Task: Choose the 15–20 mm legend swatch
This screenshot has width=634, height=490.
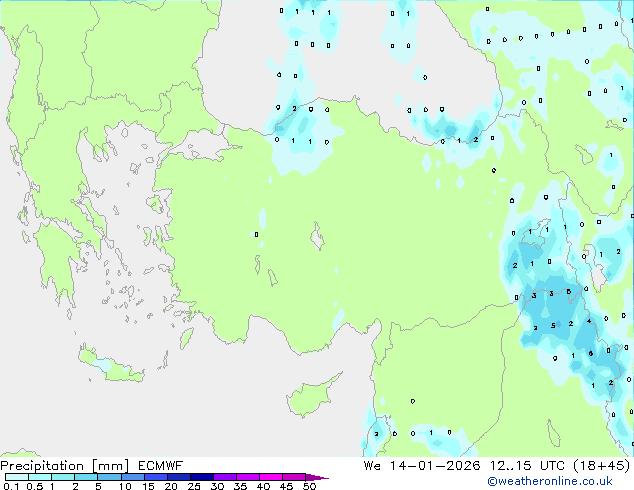Action: pos(155,477)
